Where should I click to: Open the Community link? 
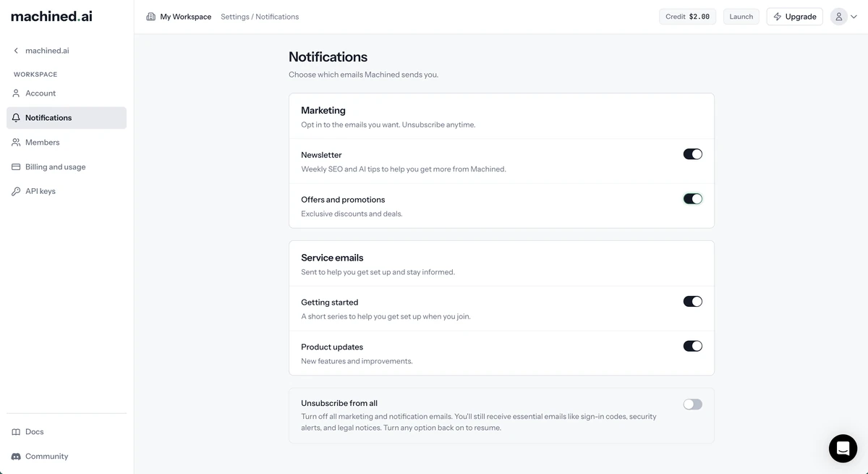pos(67,457)
